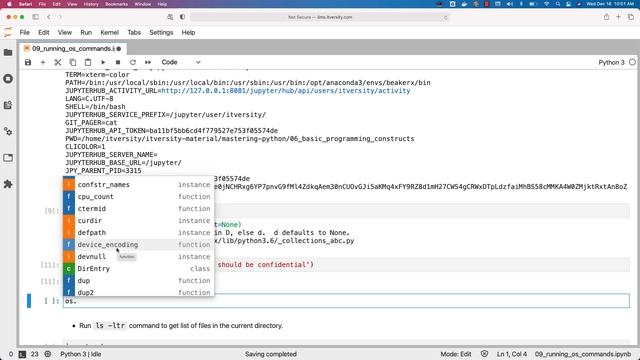
Task: Click the Python 3 kernel name button
Action: coord(611,62)
